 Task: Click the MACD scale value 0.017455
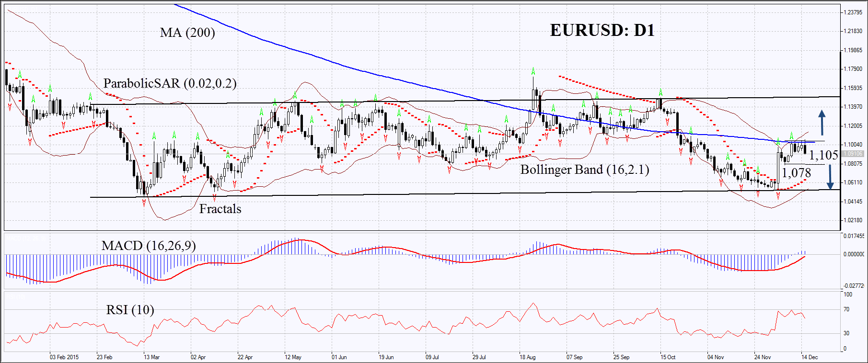(854, 236)
